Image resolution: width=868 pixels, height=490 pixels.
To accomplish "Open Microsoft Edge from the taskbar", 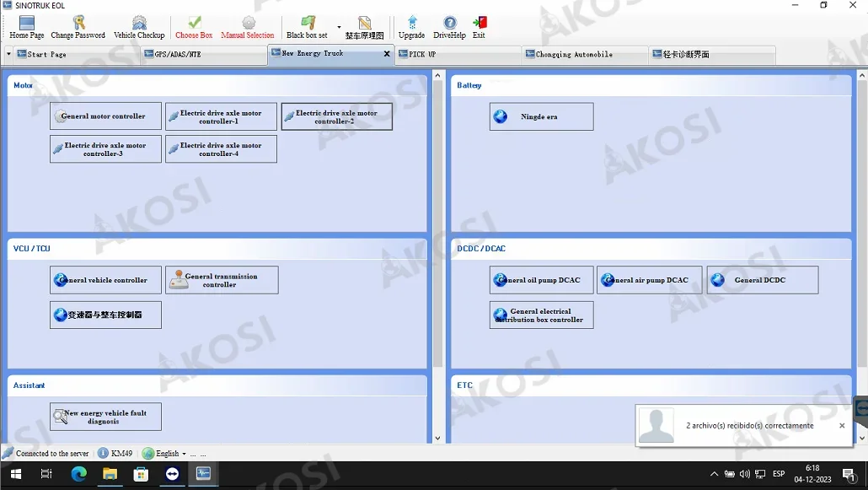I will pyautogui.click(x=78, y=475).
